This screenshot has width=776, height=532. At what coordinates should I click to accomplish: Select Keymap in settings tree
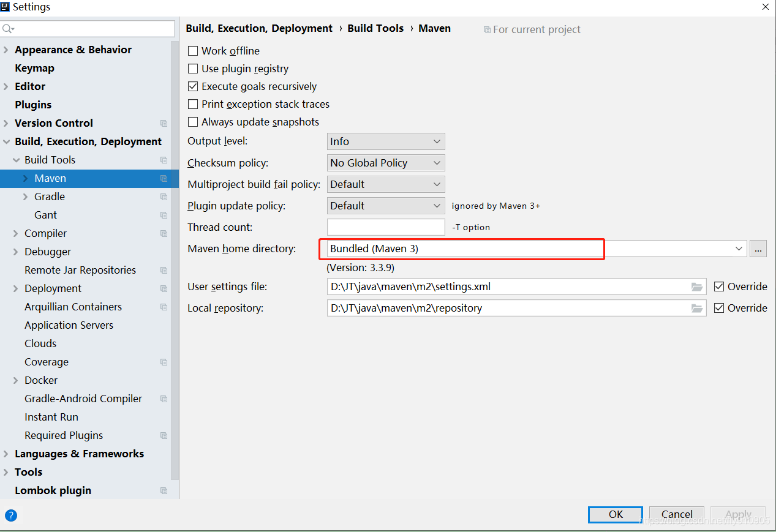click(34, 68)
